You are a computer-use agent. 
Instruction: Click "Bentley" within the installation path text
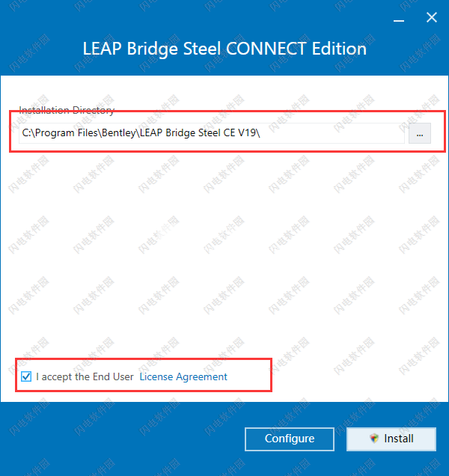118,133
